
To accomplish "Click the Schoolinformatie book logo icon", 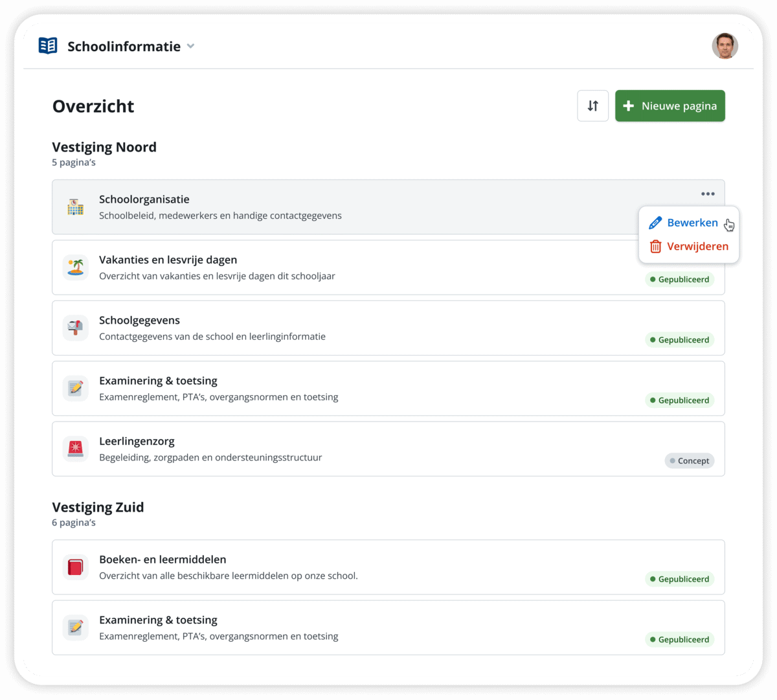I will tap(48, 46).
